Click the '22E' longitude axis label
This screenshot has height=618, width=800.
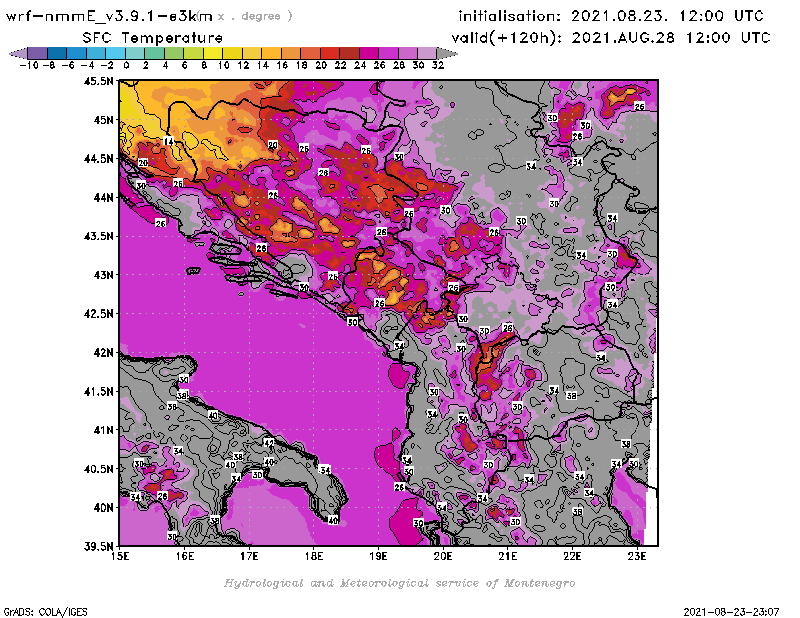(x=572, y=556)
